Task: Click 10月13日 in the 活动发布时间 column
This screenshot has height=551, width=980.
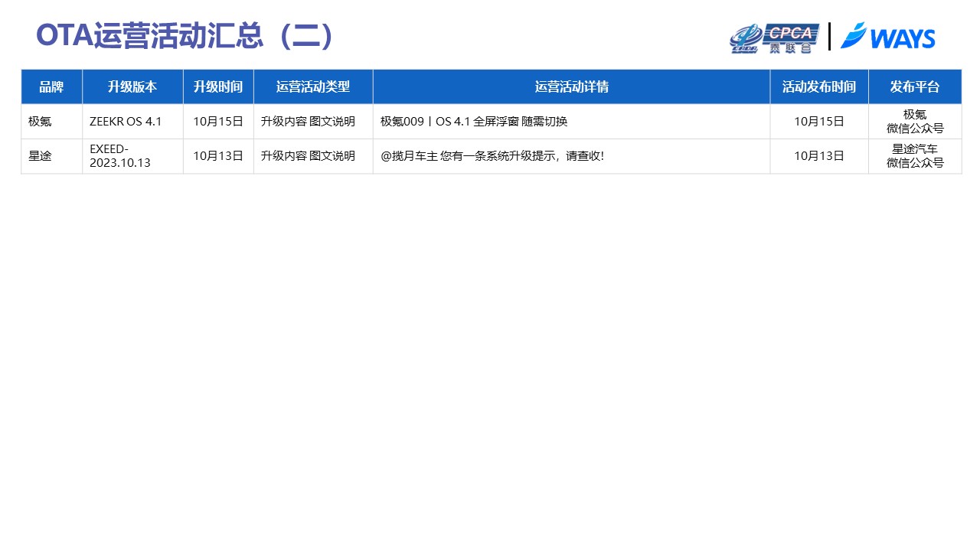Action: [x=819, y=156]
